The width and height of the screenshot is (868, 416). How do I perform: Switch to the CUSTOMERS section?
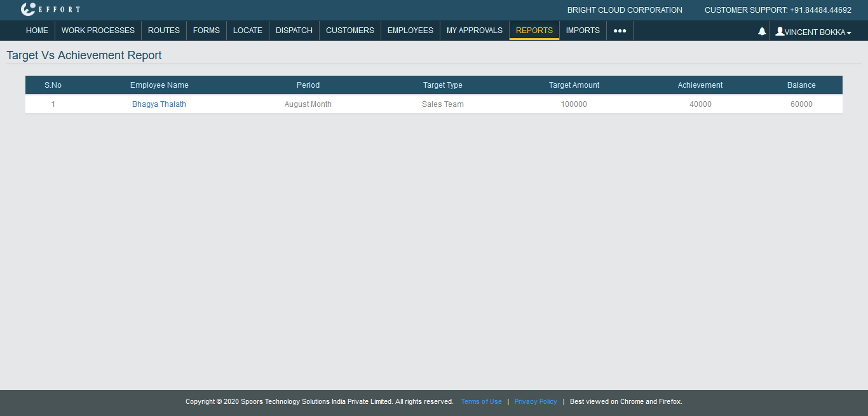[350, 31]
